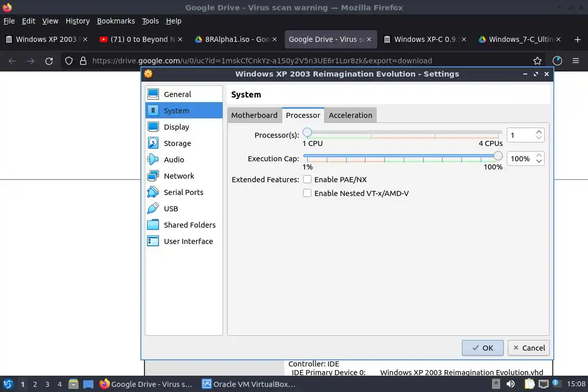
Task: Open file manager from taskbar
Action: pos(73,384)
